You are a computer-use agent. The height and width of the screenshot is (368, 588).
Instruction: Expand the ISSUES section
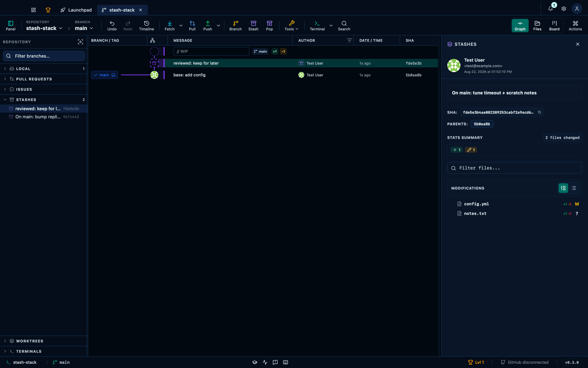[44, 89]
